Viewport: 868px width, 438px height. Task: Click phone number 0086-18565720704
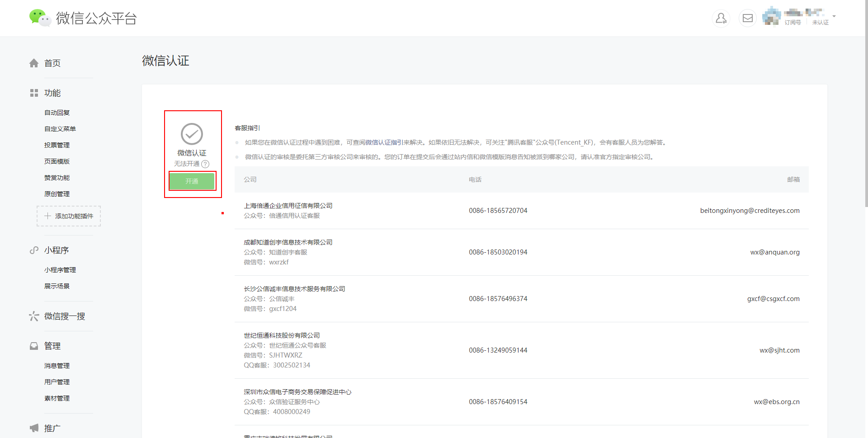[498, 211]
